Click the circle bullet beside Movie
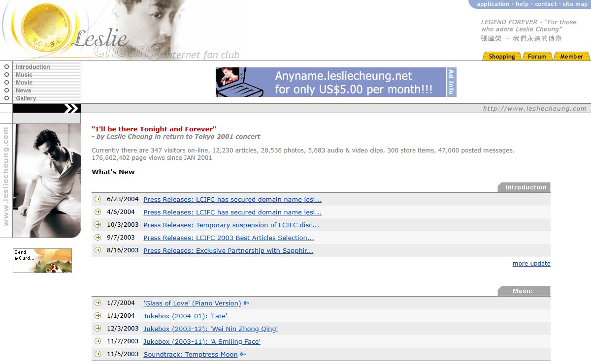The image size is (591, 364). coord(6,82)
